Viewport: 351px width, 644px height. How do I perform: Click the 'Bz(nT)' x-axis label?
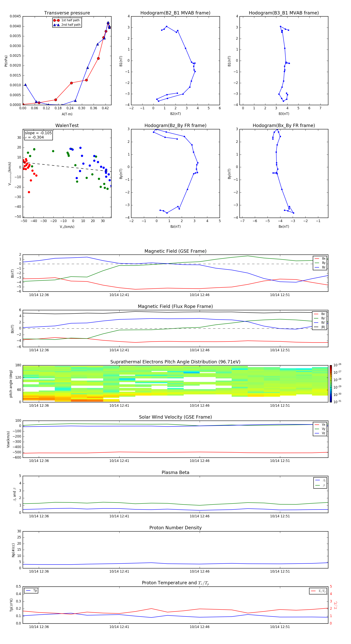pos(175,227)
